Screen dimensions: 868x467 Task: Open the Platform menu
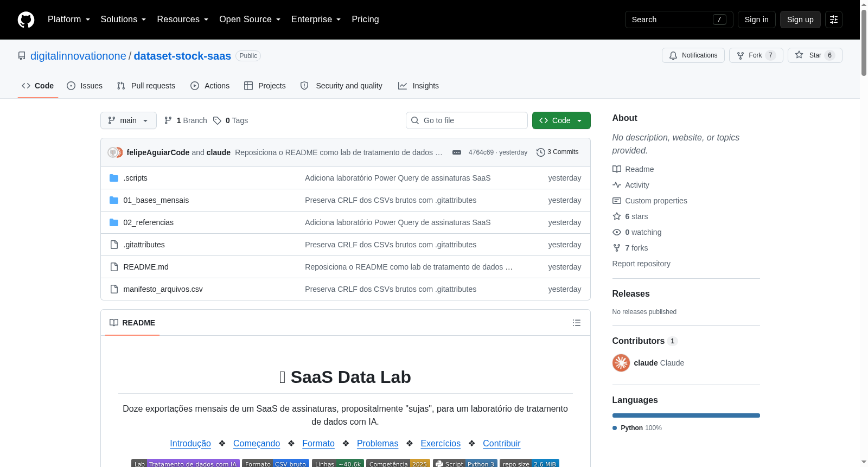click(x=69, y=20)
